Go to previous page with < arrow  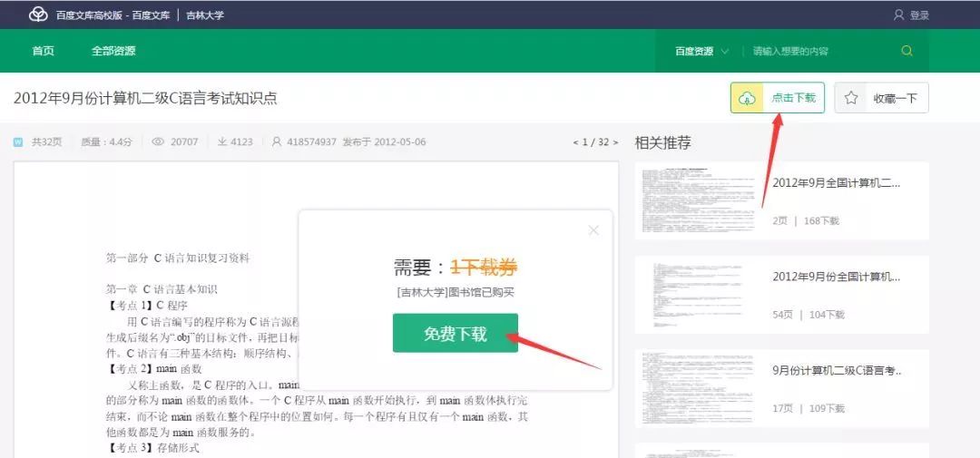575,142
